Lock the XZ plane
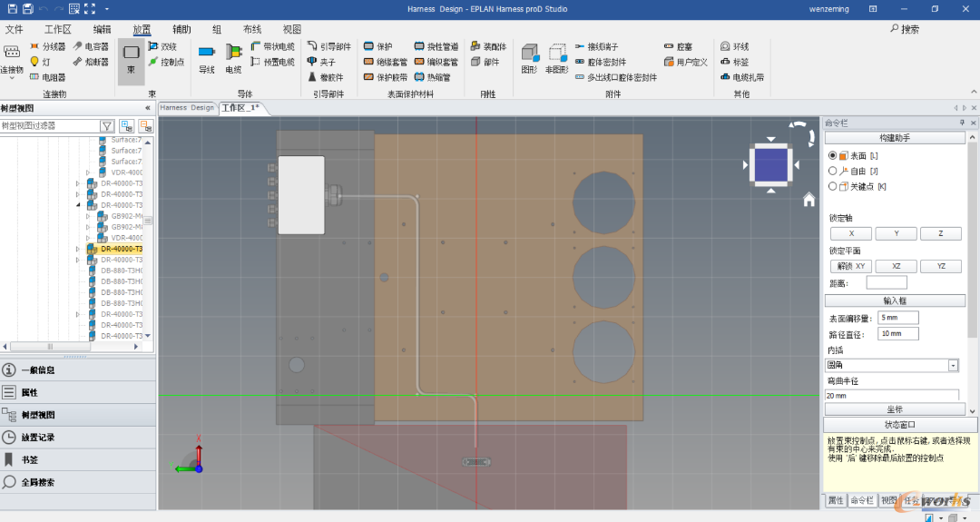This screenshot has width=980, height=522. tap(896, 266)
